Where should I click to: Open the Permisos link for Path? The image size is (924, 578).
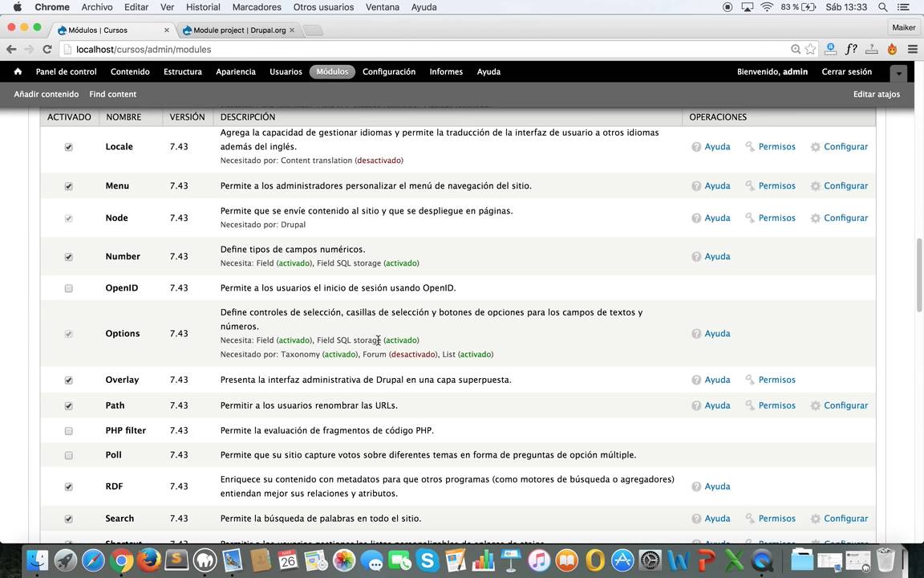776,405
